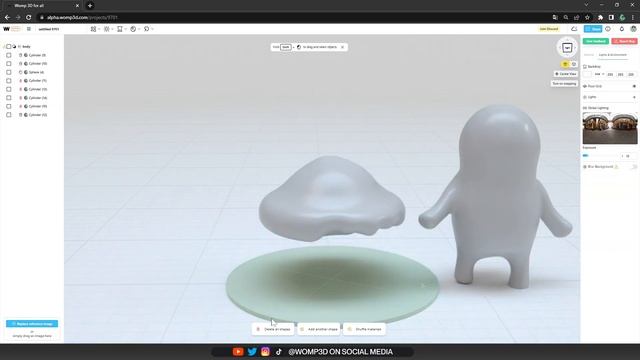Tick the checkbox on the Cylinder (14) row
Screen dimensions: 640x360
[x=9, y=98]
